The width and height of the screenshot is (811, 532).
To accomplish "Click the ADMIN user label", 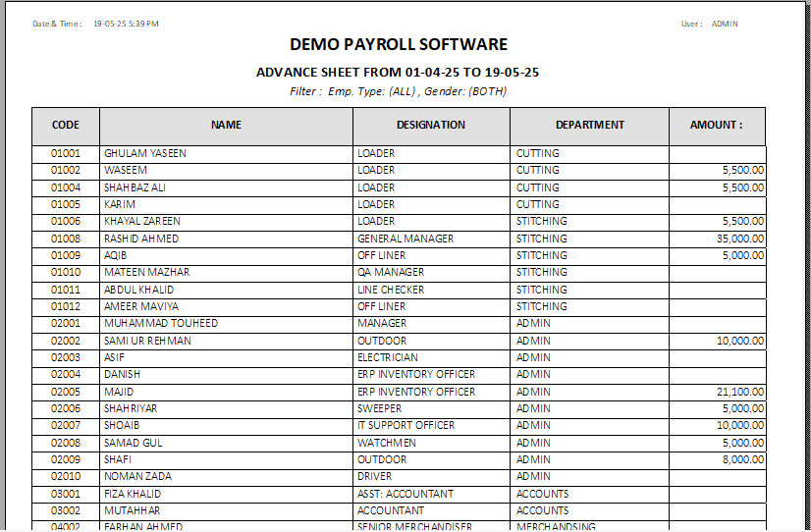I will 725,24.
